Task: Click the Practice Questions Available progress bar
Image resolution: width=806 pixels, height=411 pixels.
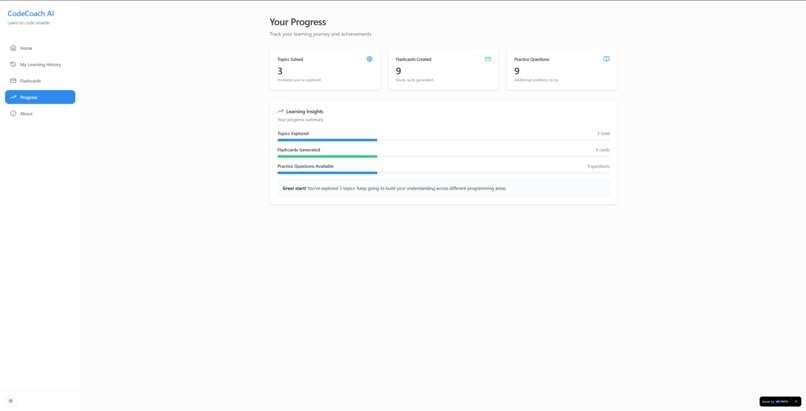Action: [x=443, y=173]
